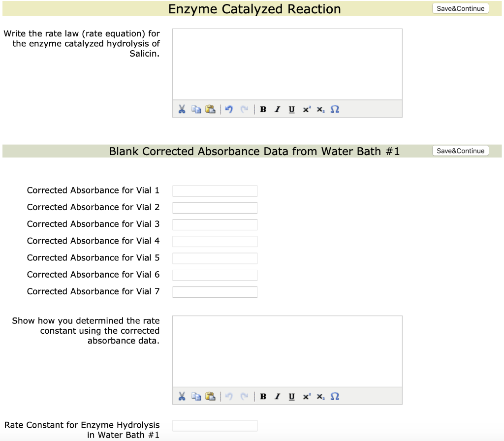
Task: Toggle Superscript in the rate law editor toolbar
Action: (x=306, y=109)
